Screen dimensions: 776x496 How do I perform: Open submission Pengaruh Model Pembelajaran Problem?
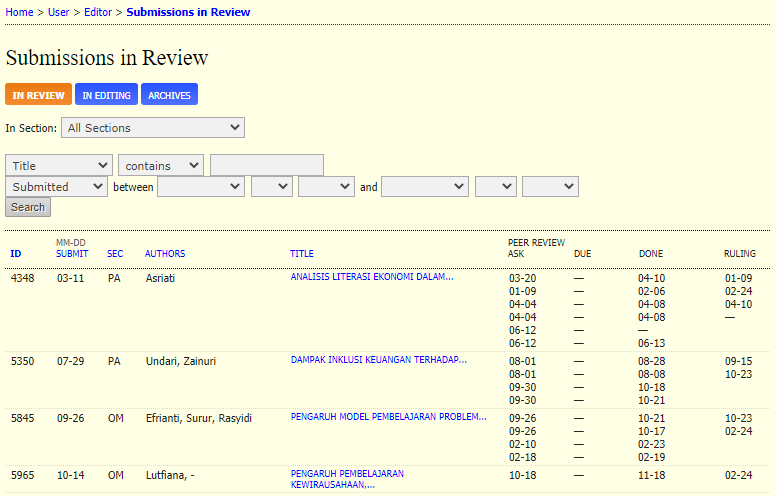pos(388,417)
